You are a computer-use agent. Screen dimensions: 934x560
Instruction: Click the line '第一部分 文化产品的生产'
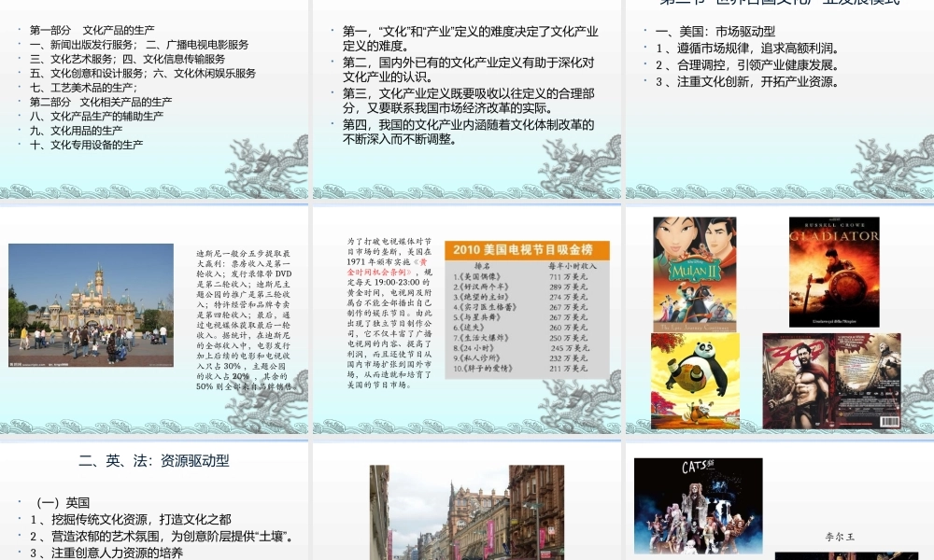point(92,30)
